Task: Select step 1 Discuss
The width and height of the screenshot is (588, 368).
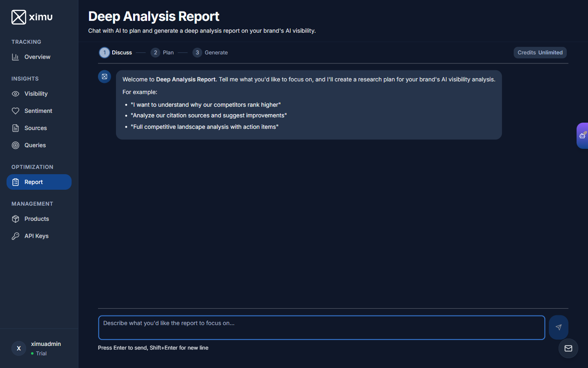Action: click(x=116, y=52)
